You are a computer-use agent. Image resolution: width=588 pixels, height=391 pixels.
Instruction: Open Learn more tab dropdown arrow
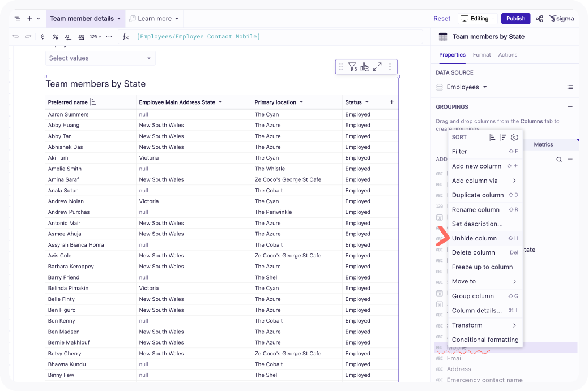click(177, 18)
